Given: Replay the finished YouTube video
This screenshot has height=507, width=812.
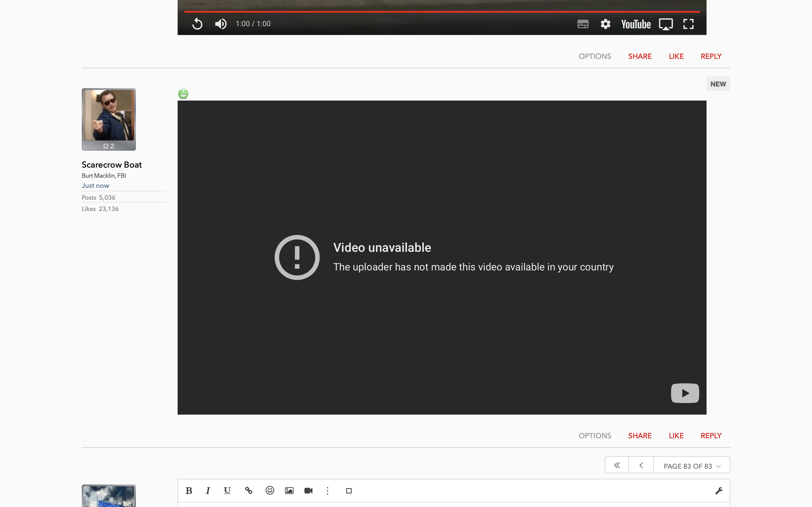Looking at the screenshot, I should coord(197,24).
